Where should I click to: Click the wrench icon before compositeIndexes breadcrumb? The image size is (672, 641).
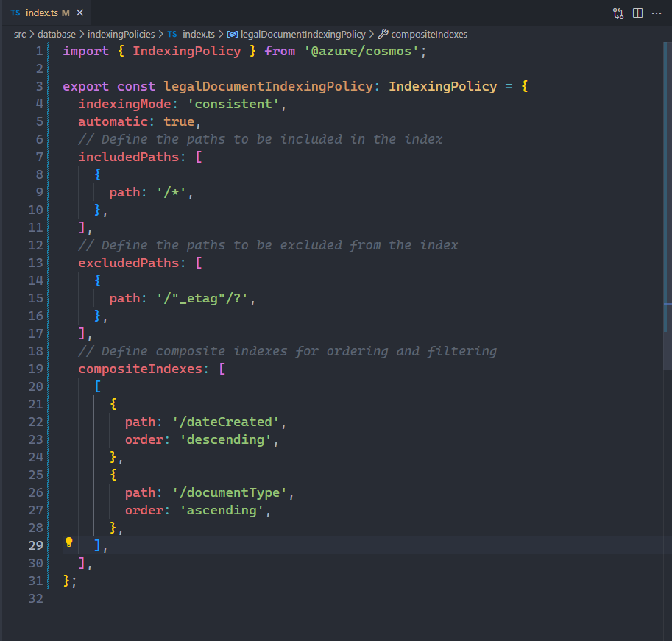coord(383,34)
